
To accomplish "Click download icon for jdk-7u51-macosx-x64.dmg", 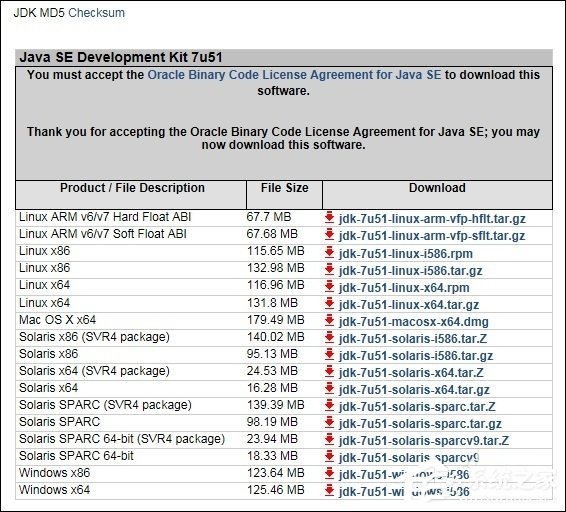I will (329, 320).
